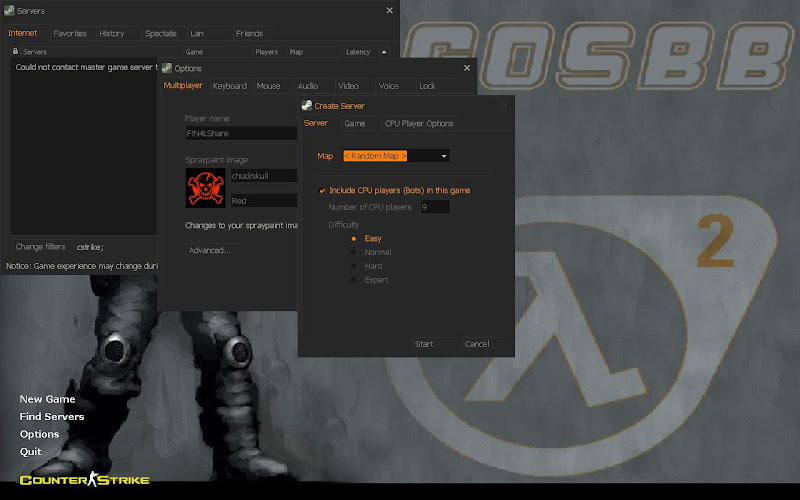Screen dimensions: 800x500
Task: Click the Number of CPU players field
Action: point(435,207)
